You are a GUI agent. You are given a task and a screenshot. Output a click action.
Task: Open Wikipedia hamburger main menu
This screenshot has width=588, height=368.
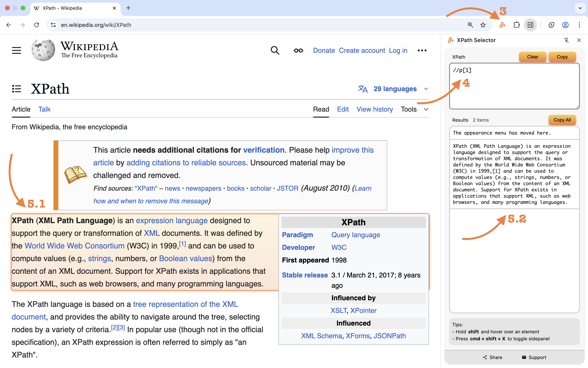[x=17, y=50]
